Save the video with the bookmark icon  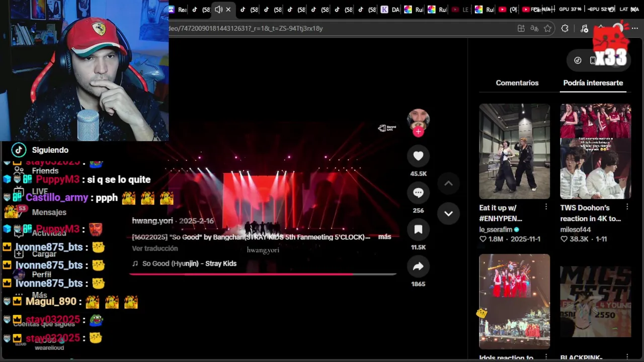[x=418, y=229]
